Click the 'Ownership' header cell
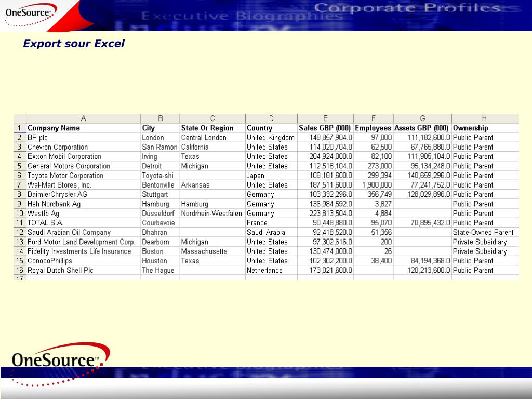 (x=484, y=128)
